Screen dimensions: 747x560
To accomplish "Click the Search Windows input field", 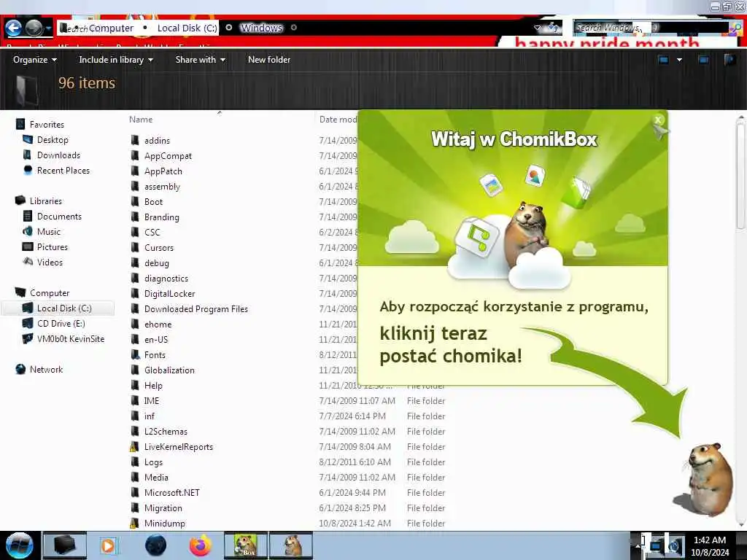I will pos(651,28).
